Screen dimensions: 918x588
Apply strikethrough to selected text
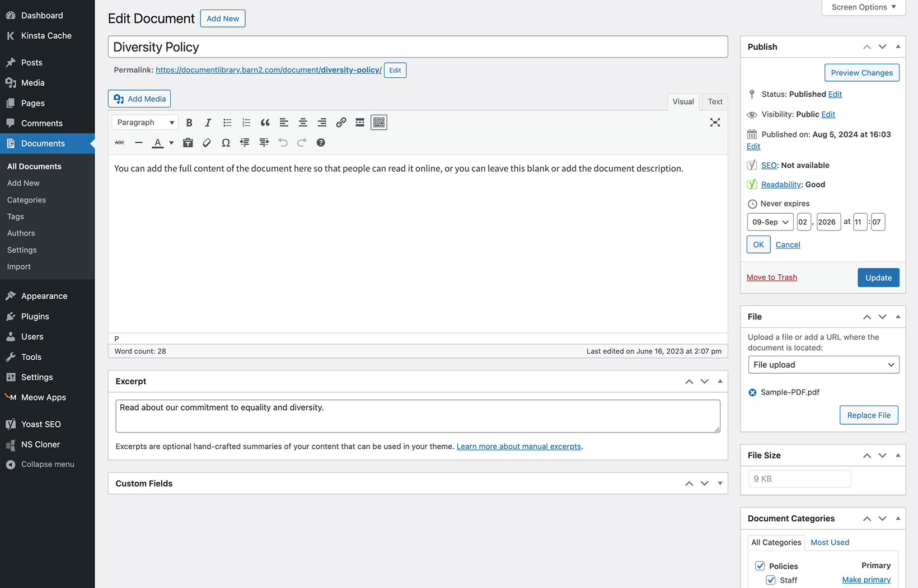pyautogui.click(x=119, y=143)
